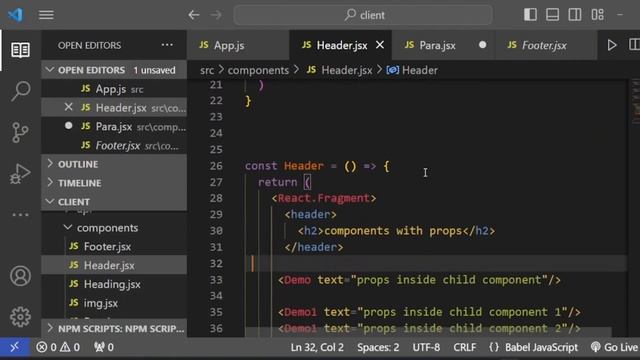640x360 pixels.
Task: Open the Search view in activity bar
Action: click(20, 91)
